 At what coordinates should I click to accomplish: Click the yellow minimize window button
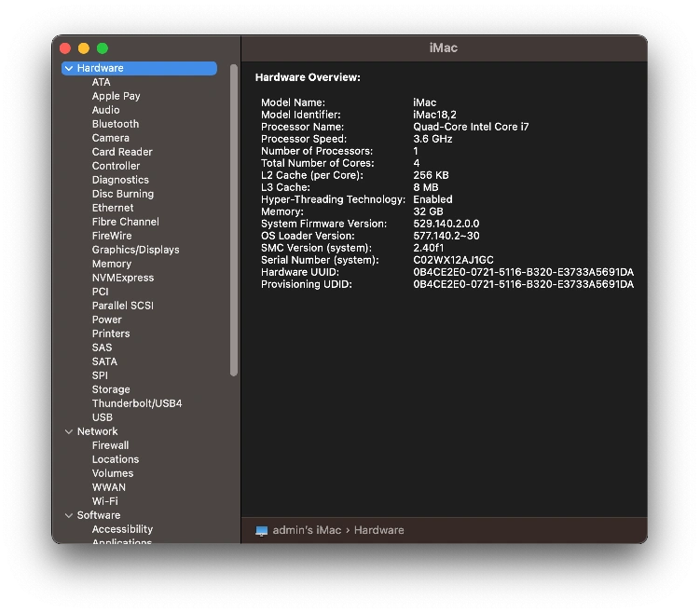[84, 48]
